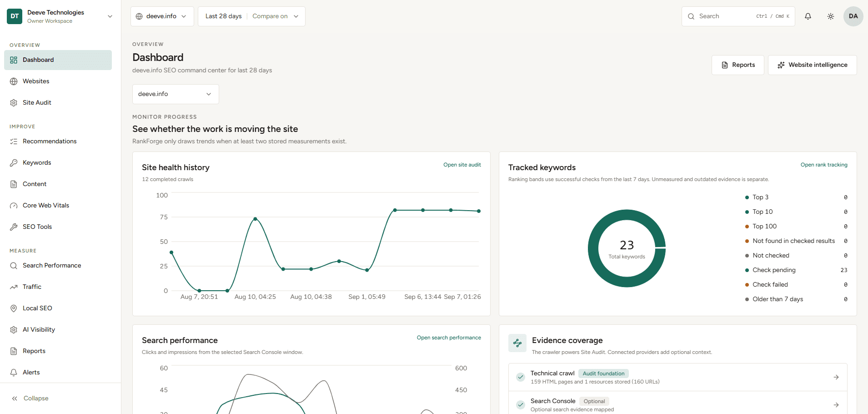Open the Dashboard menu item
This screenshot has height=414, width=868.
click(x=58, y=60)
